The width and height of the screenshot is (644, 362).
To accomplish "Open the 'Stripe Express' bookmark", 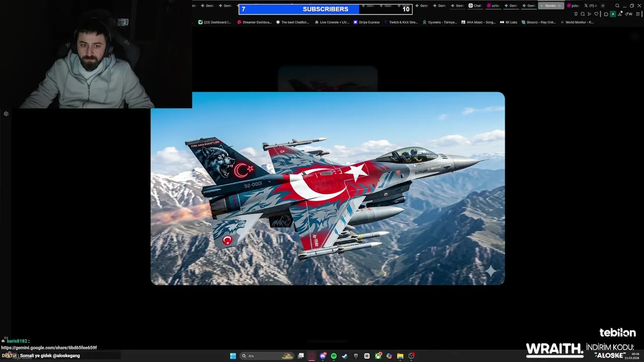I will pyautogui.click(x=366, y=22).
